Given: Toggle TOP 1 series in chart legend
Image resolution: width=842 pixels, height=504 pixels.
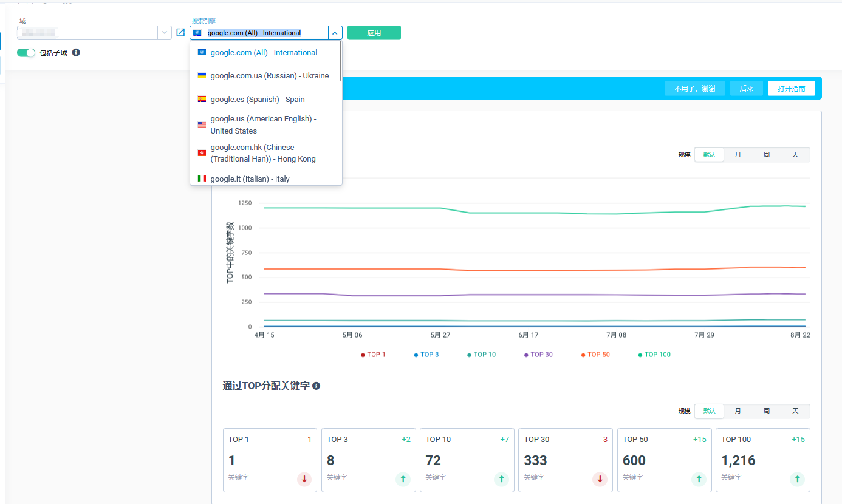Looking at the screenshot, I should click(x=373, y=355).
